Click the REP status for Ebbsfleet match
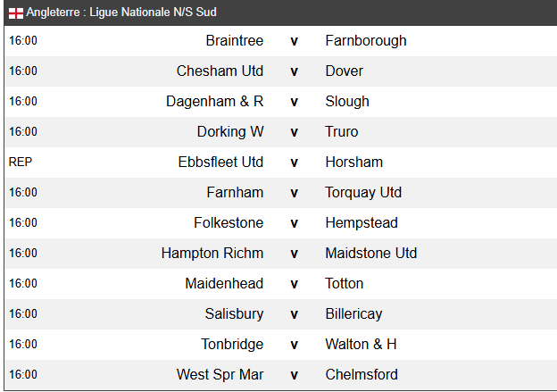Viewport: 557px width, 392px height. (21, 162)
